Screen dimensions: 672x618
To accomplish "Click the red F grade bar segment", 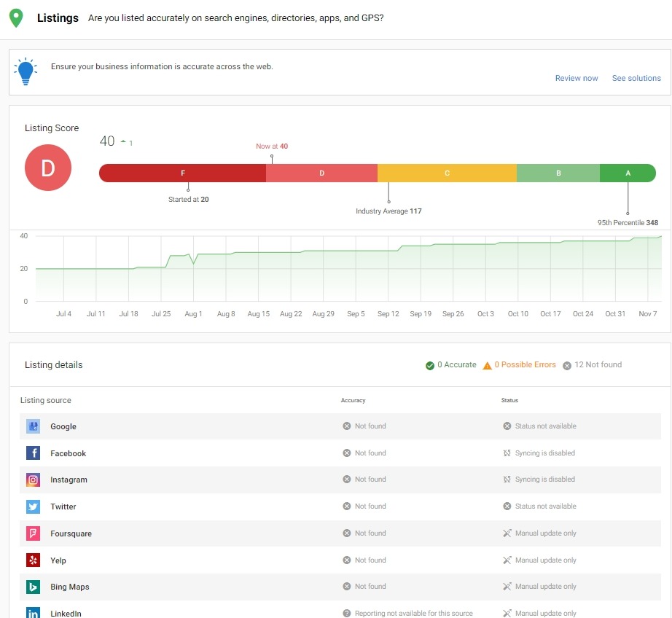I will pos(183,173).
